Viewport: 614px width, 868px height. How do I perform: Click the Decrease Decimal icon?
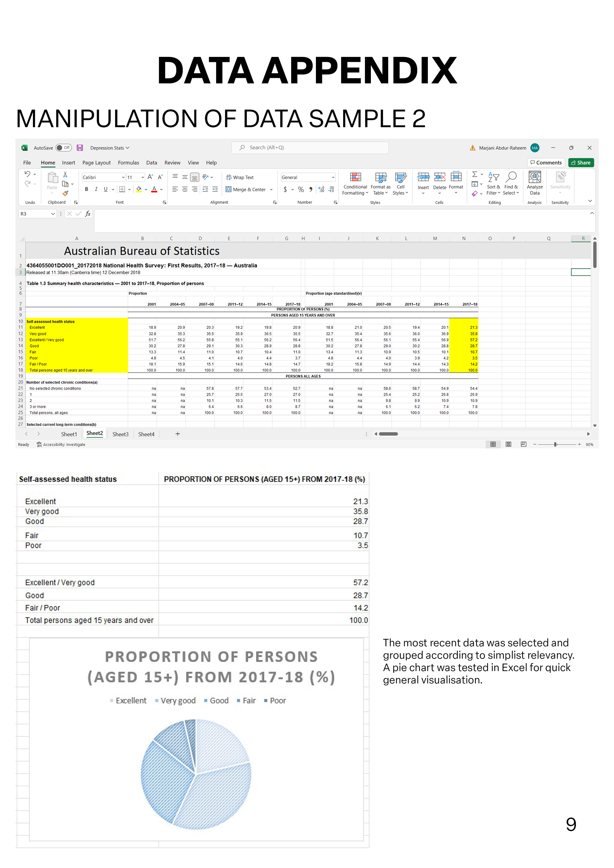331,190
